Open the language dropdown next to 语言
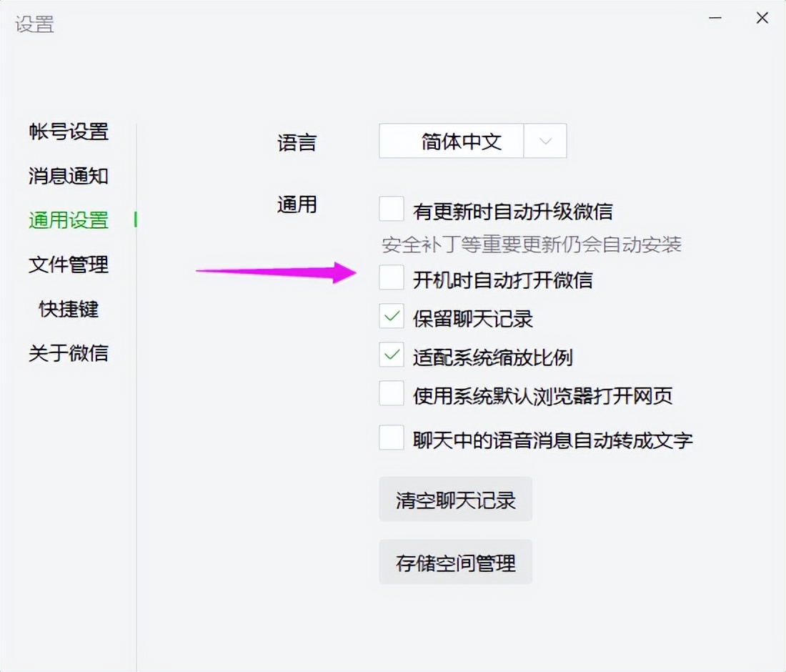 [x=450, y=141]
